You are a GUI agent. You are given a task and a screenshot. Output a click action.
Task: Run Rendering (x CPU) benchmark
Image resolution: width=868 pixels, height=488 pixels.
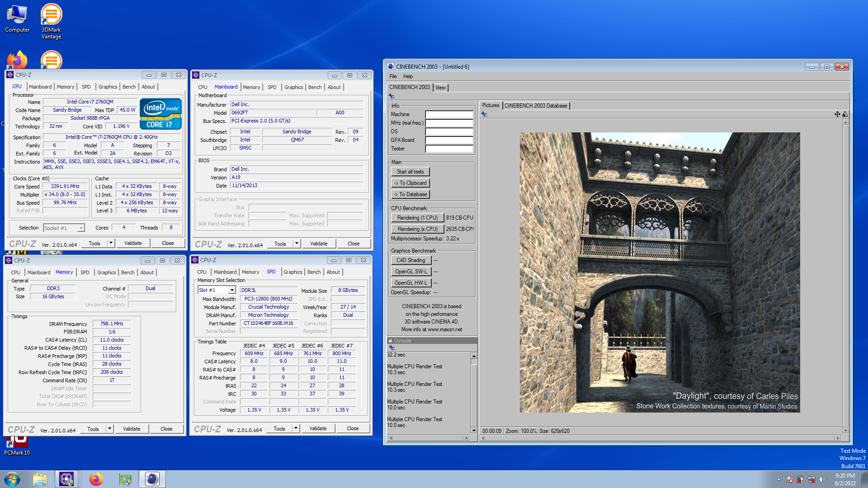(417, 229)
